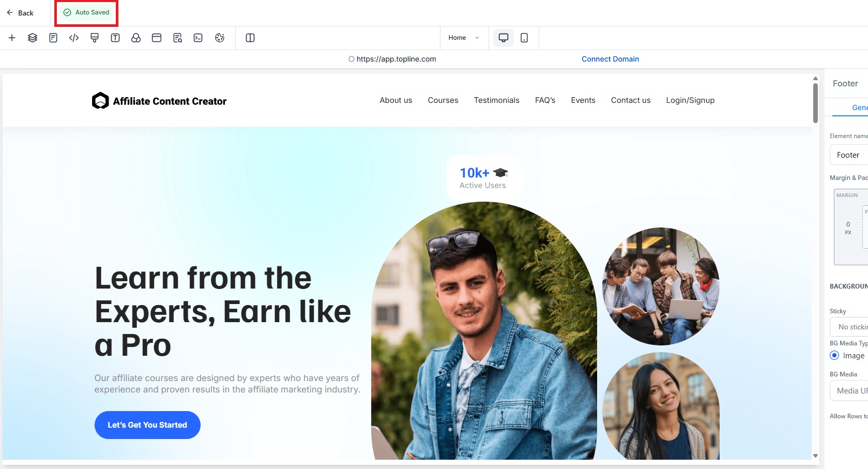Click the Active Users label
This screenshot has width=868, height=469.
[483, 185]
